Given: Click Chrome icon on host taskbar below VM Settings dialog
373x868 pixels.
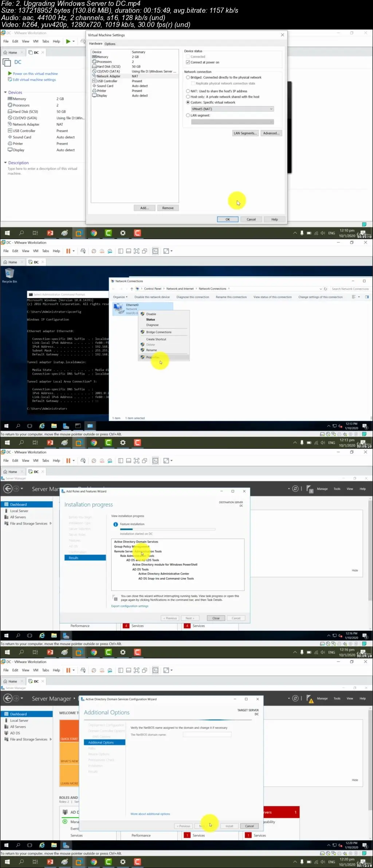Looking at the screenshot, I should tap(94, 233).
